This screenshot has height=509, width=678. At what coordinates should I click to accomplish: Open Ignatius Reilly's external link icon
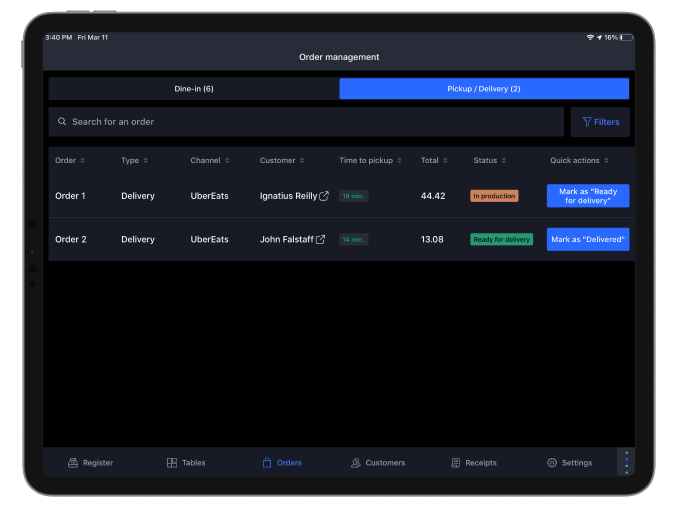[324, 196]
